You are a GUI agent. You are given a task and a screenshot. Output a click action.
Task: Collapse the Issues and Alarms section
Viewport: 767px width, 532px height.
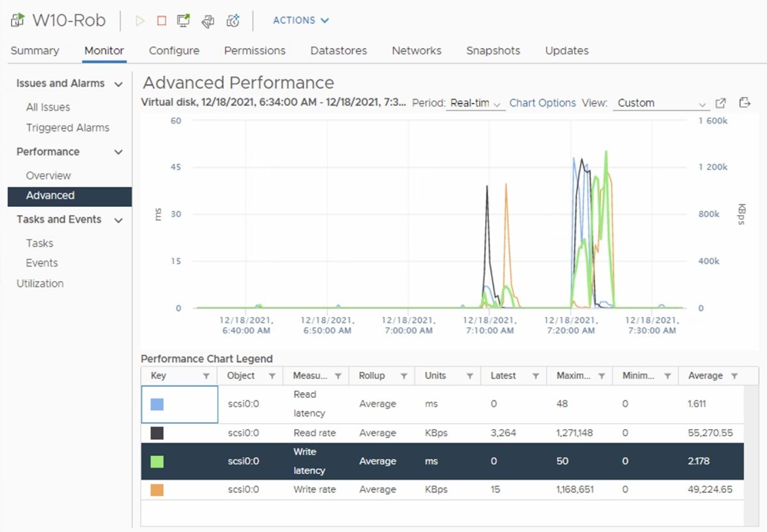tap(119, 83)
